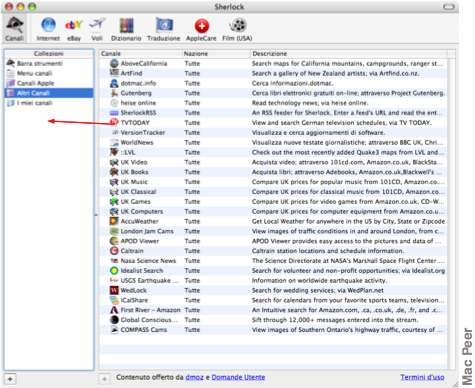Click the WedLock channel icon
Viewport: 475px width, 388px height.
pos(114,290)
